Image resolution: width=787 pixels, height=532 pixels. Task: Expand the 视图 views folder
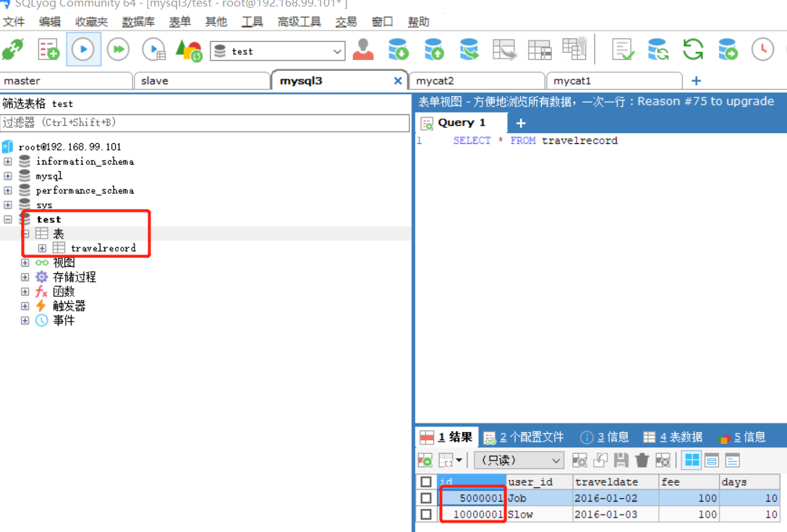click(25, 262)
